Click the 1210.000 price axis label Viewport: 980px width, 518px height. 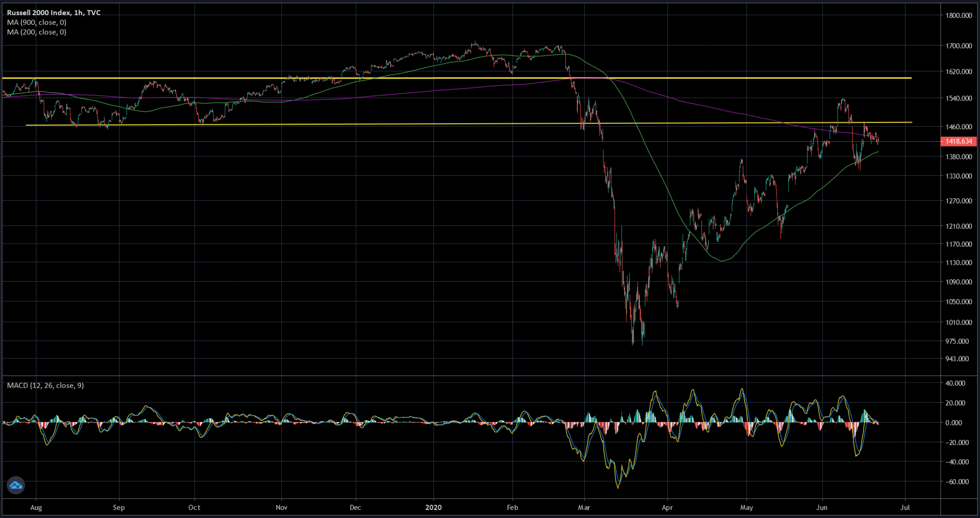(x=959, y=226)
